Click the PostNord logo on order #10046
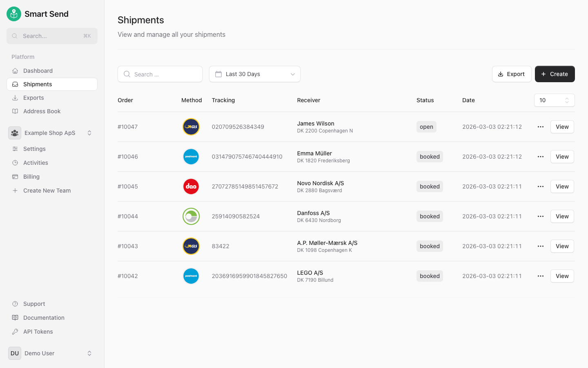588x368 pixels. pyautogui.click(x=191, y=157)
